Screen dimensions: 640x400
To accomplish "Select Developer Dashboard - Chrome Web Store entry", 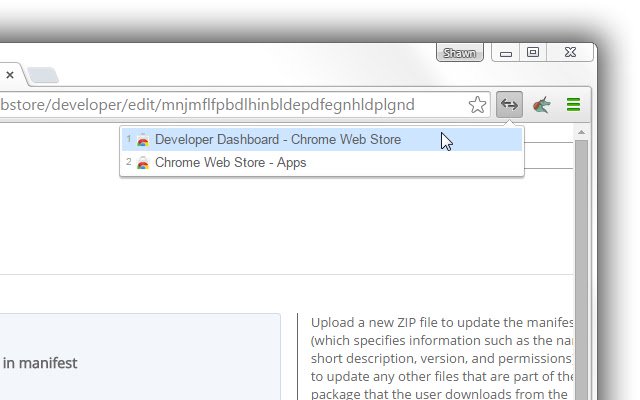I will pos(322,140).
